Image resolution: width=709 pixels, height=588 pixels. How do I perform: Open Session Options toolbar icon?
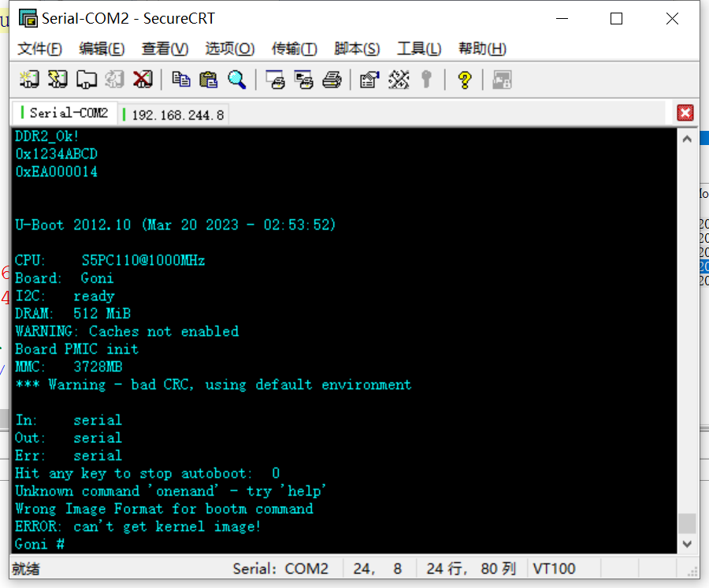(x=370, y=80)
